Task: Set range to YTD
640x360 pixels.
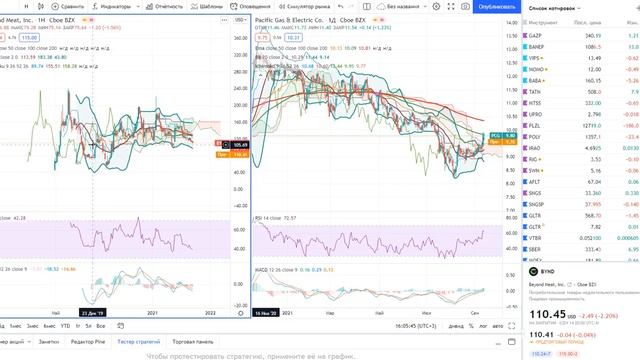Action: (65, 326)
